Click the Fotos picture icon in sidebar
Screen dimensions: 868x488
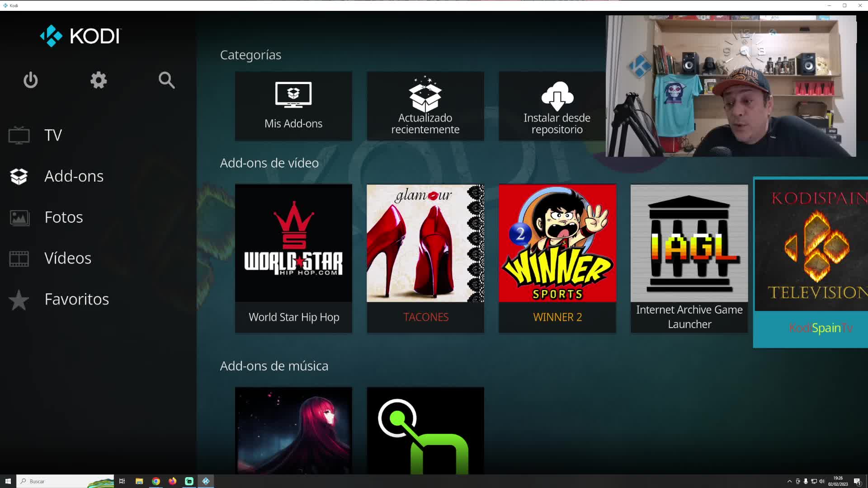[x=19, y=217]
